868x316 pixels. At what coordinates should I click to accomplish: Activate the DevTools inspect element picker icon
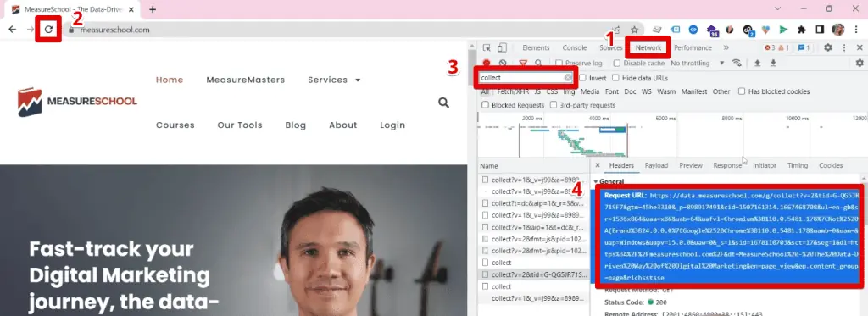click(x=487, y=48)
